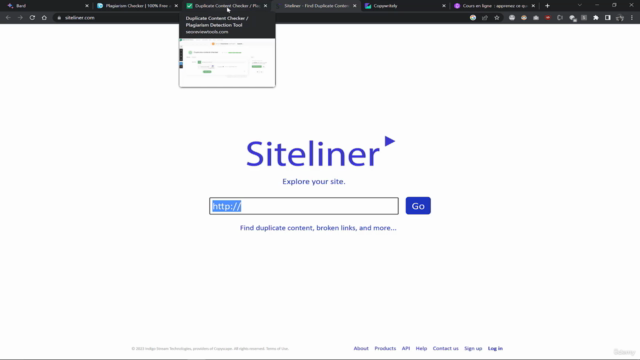This screenshot has height=360, width=640.
Task: Share this page icon in address bar
Action: [x=485, y=18]
